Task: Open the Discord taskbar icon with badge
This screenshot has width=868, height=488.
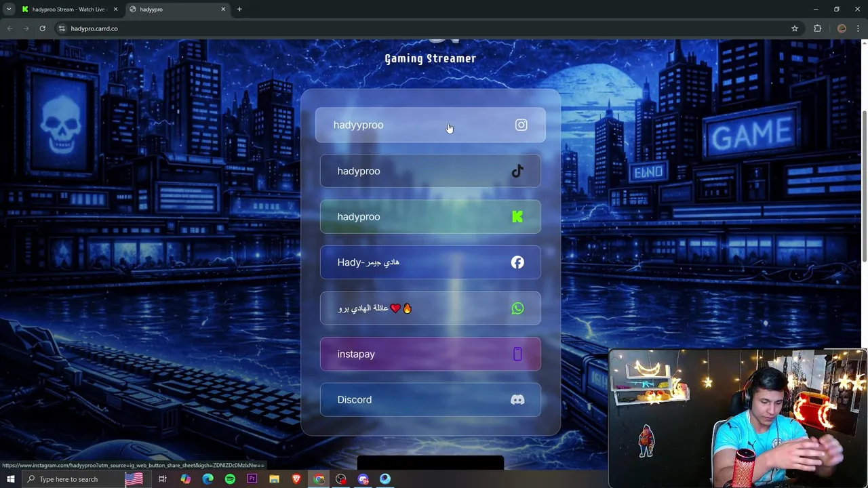Action: 363,479
